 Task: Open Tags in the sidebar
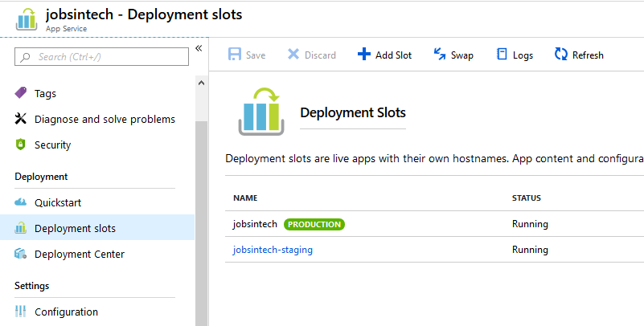45,93
